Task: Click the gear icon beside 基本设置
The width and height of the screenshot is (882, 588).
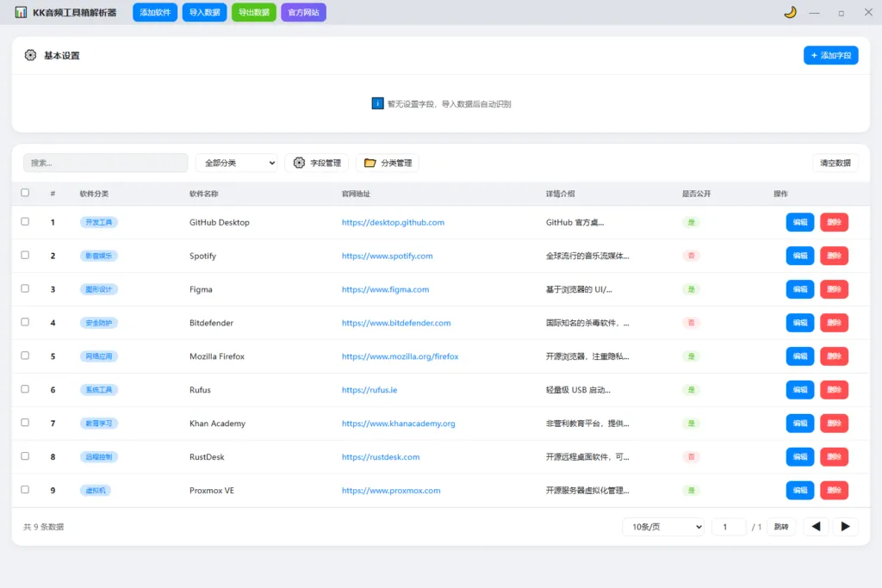Action: tap(30, 55)
